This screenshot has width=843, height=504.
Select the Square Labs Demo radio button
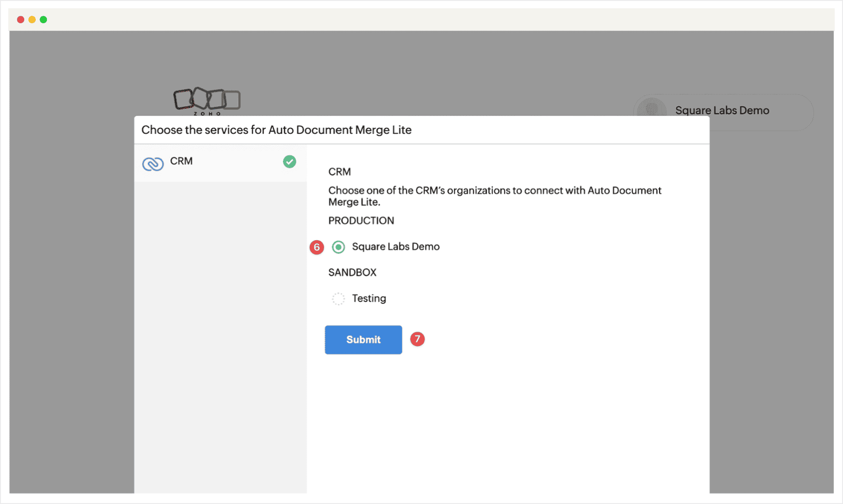point(338,247)
